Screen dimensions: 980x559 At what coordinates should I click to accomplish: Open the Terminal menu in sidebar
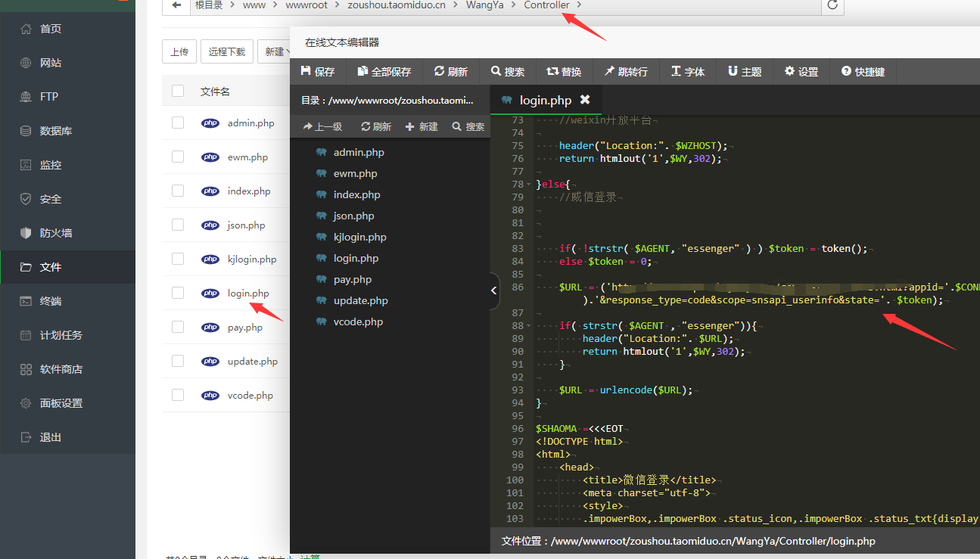[51, 301]
